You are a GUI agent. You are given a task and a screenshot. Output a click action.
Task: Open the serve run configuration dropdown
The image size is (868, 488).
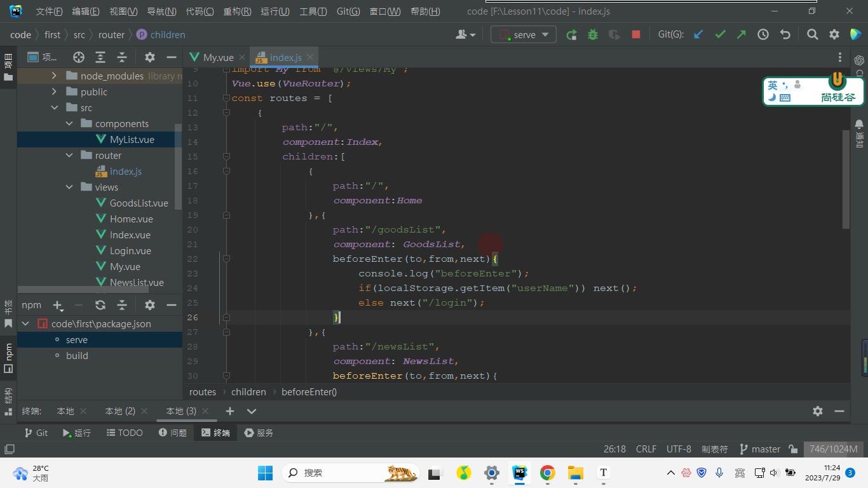coord(524,35)
